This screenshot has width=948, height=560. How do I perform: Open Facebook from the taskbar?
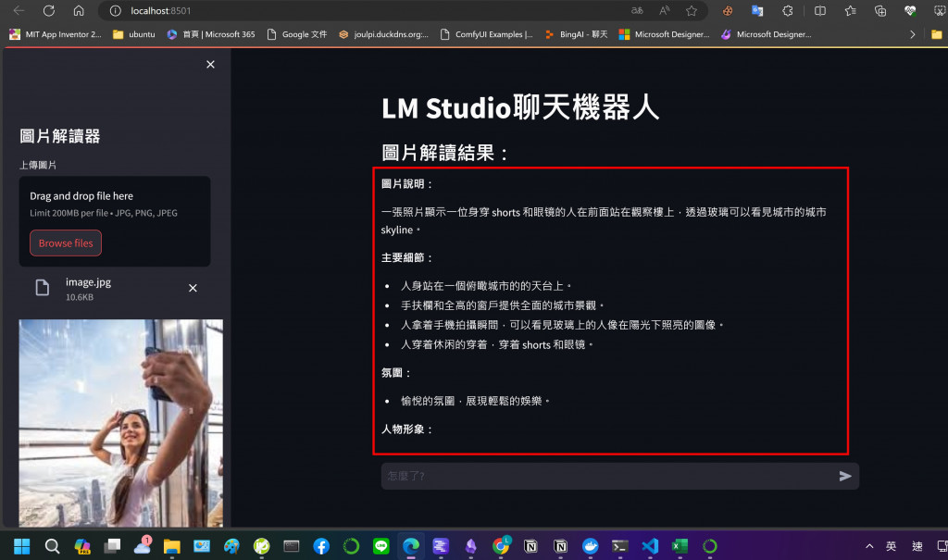pyautogui.click(x=321, y=546)
